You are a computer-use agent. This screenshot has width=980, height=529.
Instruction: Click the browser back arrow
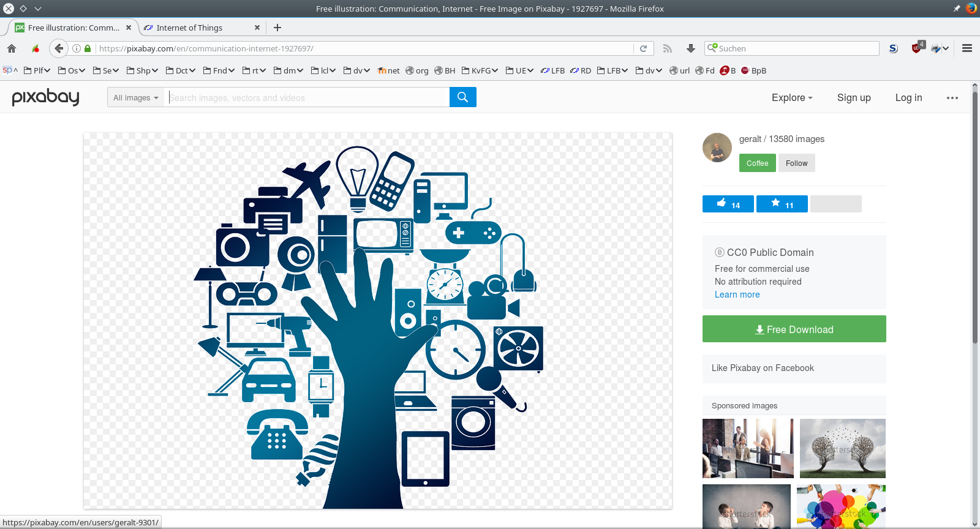coord(58,48)
